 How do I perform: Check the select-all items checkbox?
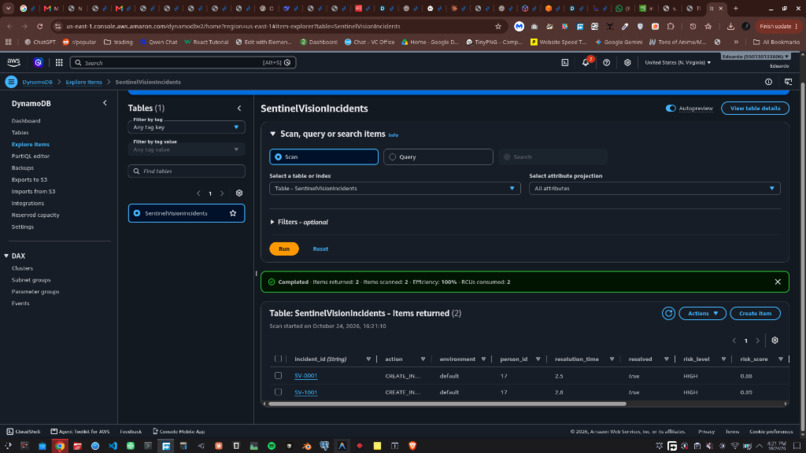click(x=278, y=359)
